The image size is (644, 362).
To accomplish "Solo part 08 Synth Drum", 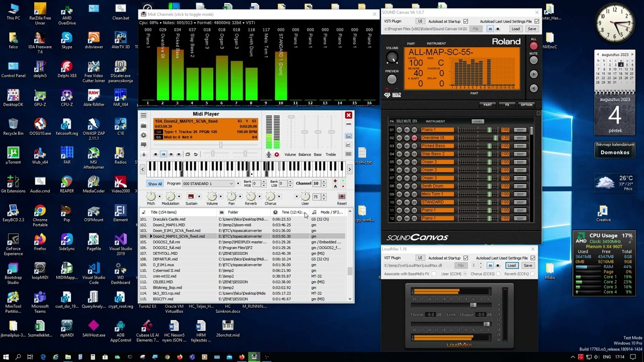I will coord(399,186).
